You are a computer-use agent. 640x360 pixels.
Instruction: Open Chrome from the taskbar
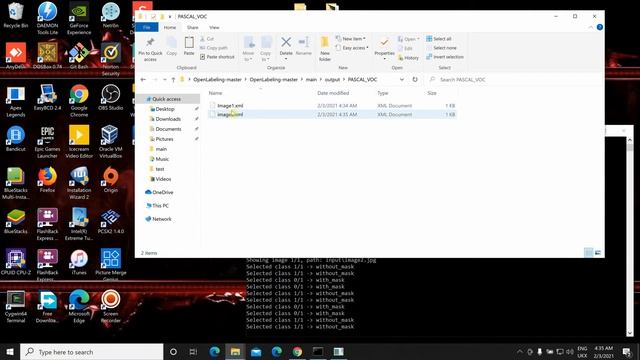[x=297, y=352]
